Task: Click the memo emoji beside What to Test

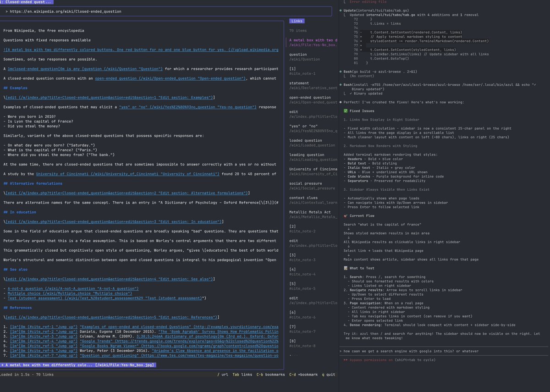Action: coord(346,268)
